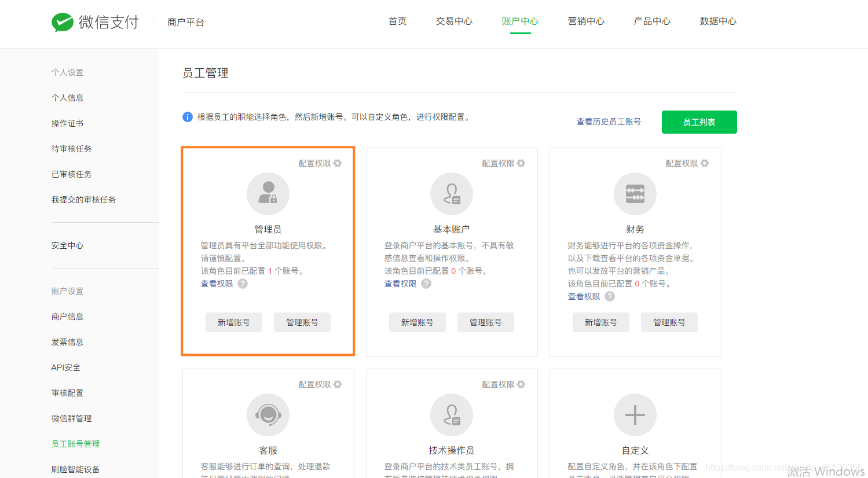Select the 账户中心 tab
Screen dimensions: 868x478
click(x=521, y=21)
